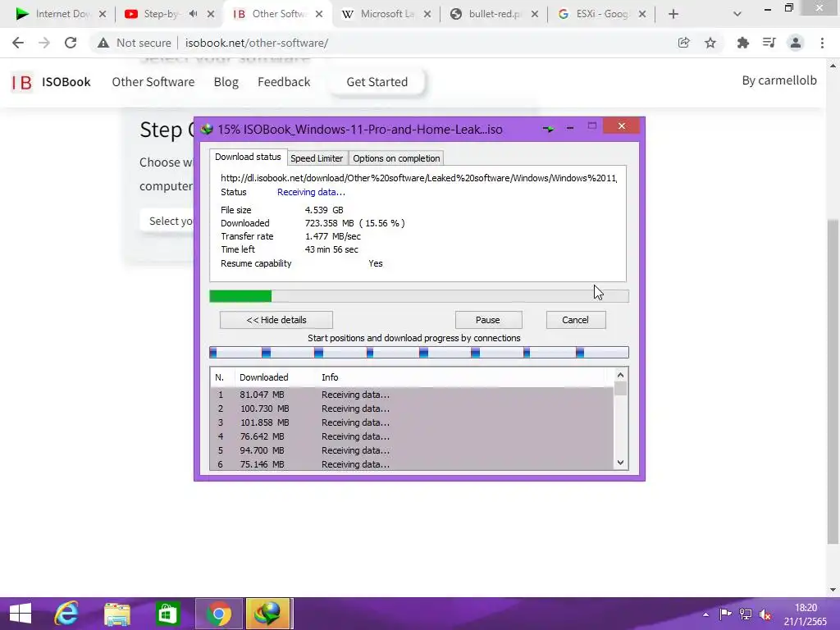Click the Hide details button

tap(276, 320)
